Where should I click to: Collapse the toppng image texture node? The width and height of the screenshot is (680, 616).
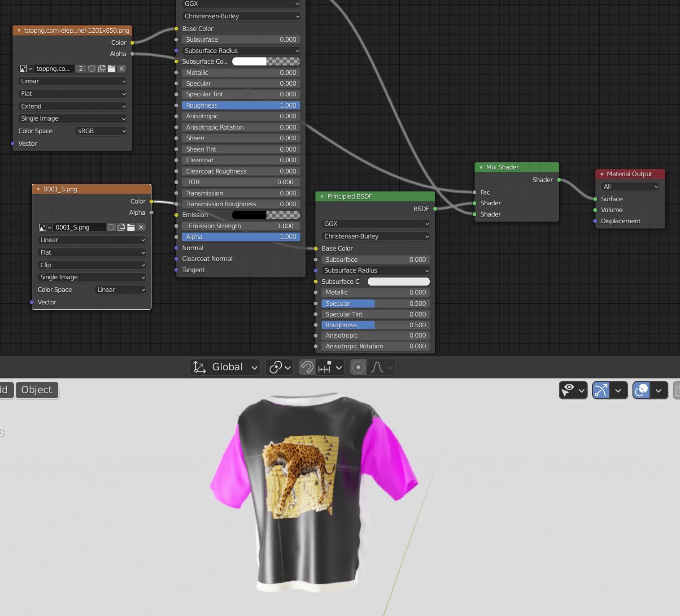[19, 31]
